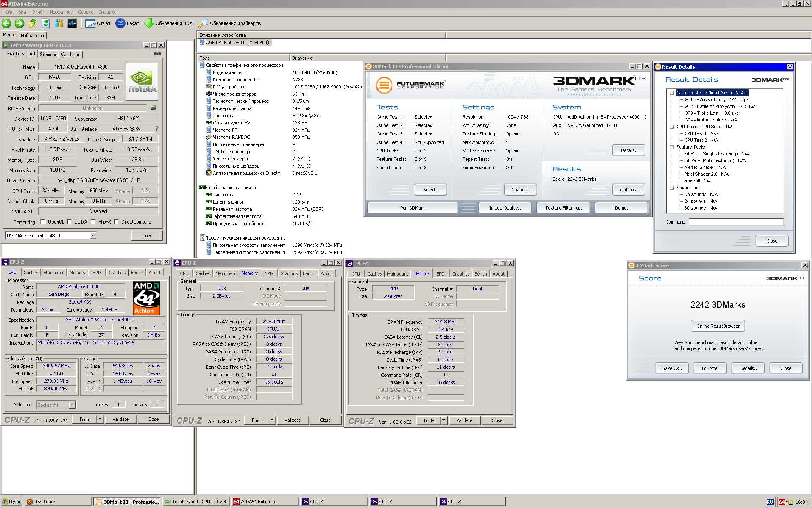The width and height of the screenshot is (812, 508).
Task: Click the Обновления драйверов magnifier icon
Action: pyautogui.click(x=203, y=23)
